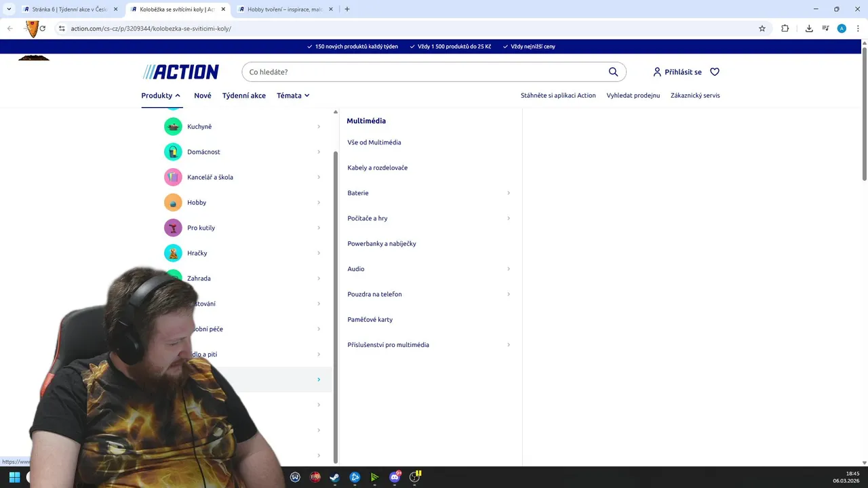This screenshot has height=488, width=868.
Task: Expand the Témata dropdown
Action: point(293,96)
